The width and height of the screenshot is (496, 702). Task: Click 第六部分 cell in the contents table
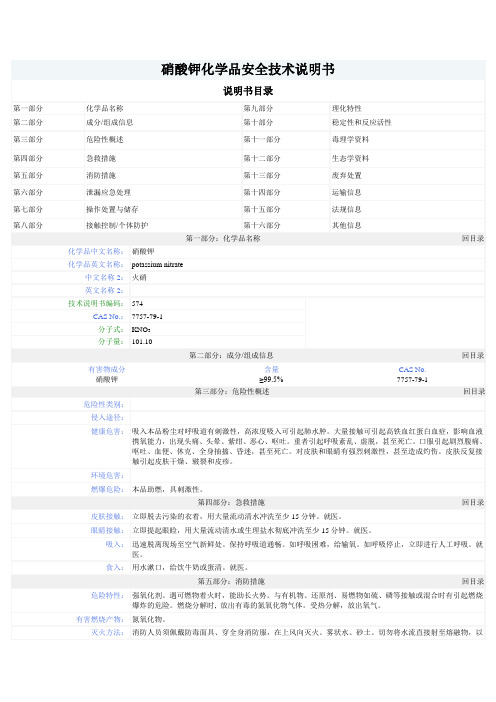(28, 192)
